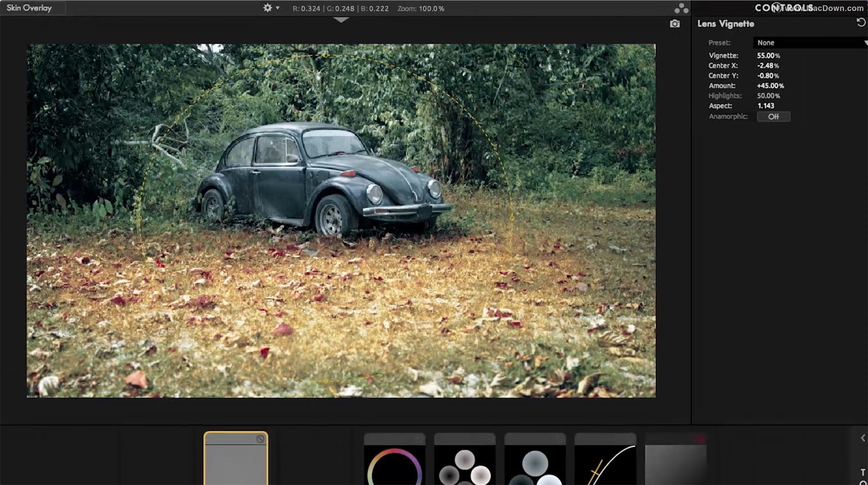Open the gear settings menu
This screenshot has width=868, height=485.
tap(267, 8)
